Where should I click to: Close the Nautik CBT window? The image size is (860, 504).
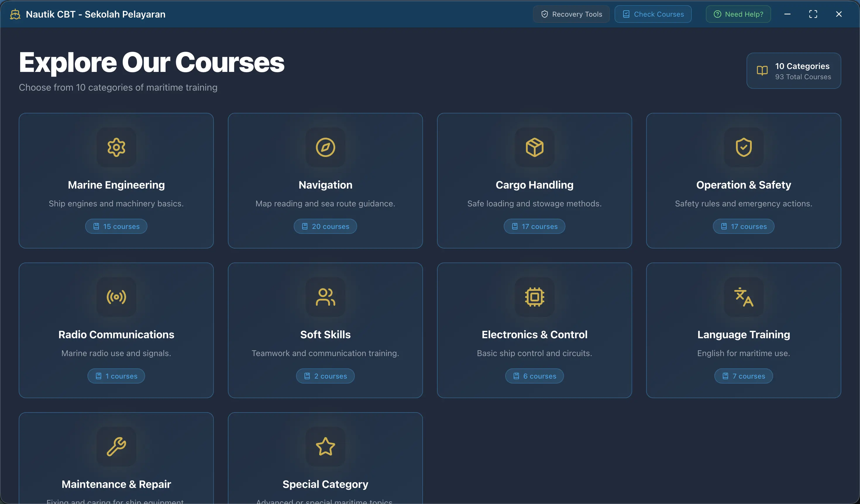pyautogui.click(x=839, y=14)
